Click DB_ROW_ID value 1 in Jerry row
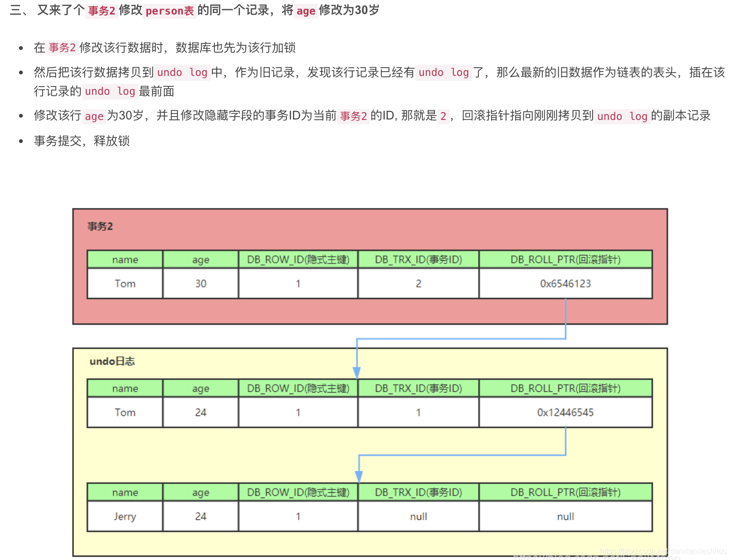Image resolution: width=731 pixels, height=560 pixels. (298, 516)
